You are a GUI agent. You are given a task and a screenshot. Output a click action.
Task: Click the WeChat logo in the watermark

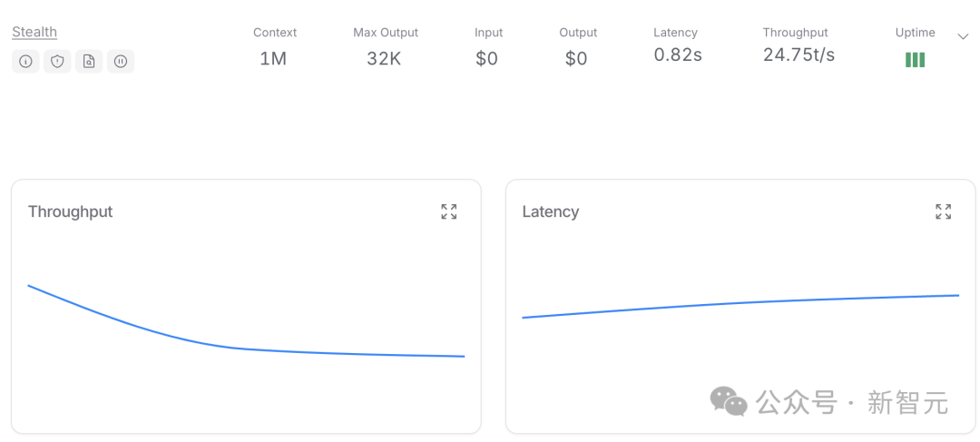coord(728,401)
